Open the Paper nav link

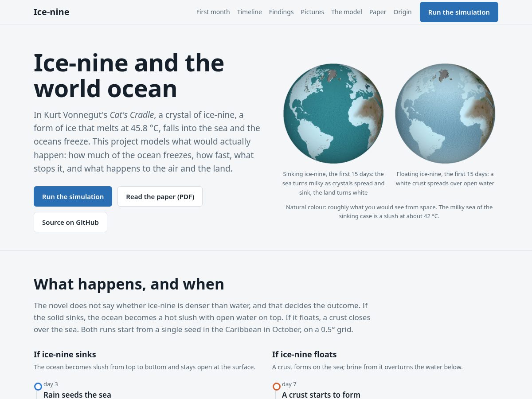pos(378,12)
